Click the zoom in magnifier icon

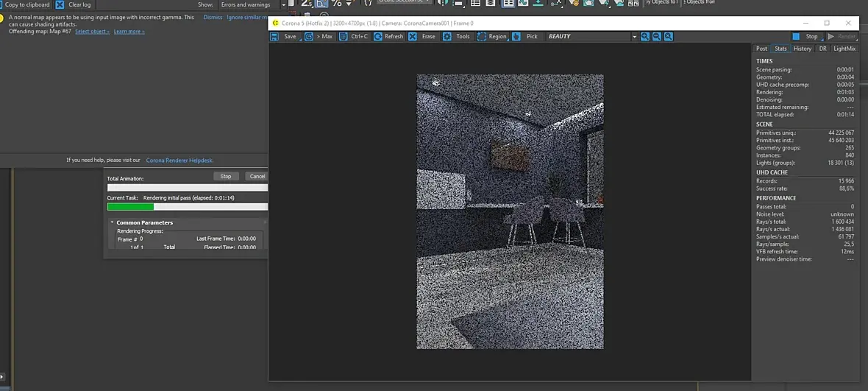pyautogui.click(x=645, y=37)
